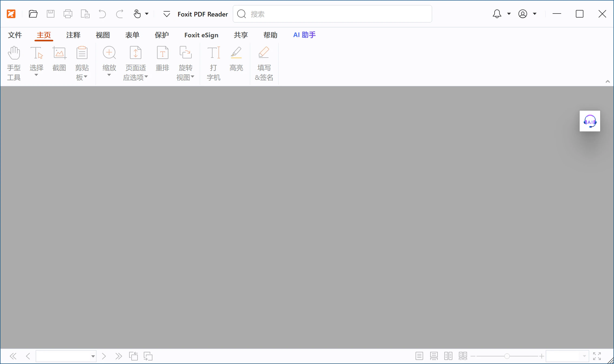Open the AI 助手 tab
The image size is (614, 364).
(x=305, y=35)
